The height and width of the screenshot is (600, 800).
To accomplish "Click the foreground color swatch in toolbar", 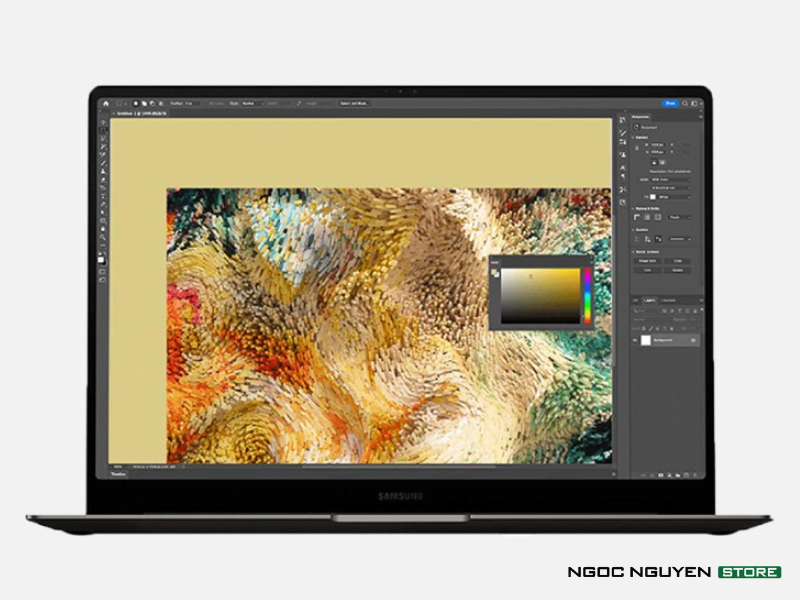I will [x=102, y=258].
